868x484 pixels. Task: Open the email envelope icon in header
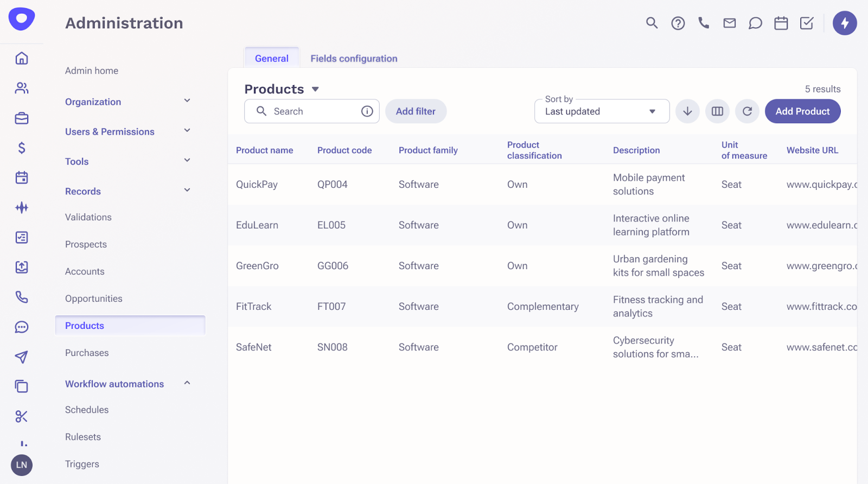730,23
